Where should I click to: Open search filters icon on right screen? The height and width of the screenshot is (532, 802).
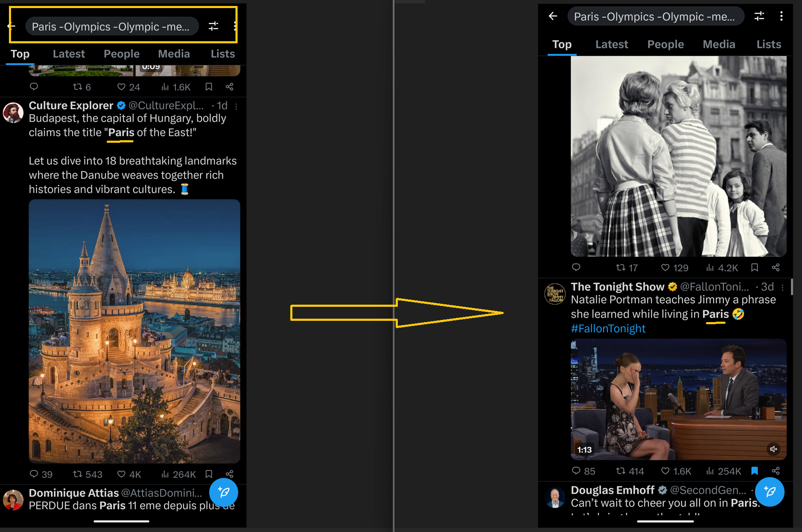759,16
